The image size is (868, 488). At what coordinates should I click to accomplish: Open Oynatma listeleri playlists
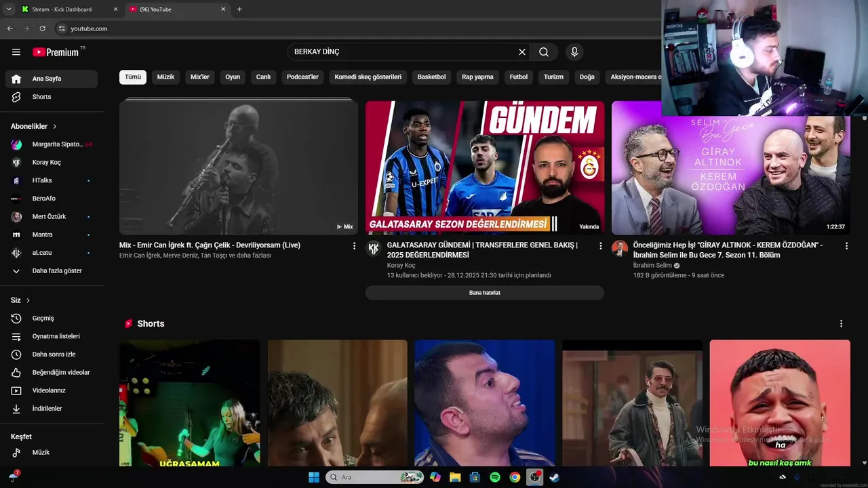pyautogui.click(x=52, y=336)
